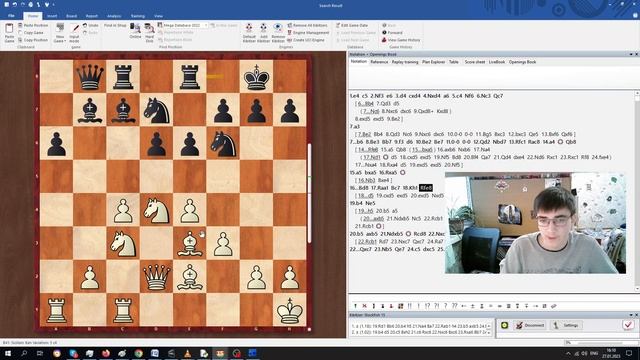
Task: Open the Replay training tab
Action: click(405, 62)
